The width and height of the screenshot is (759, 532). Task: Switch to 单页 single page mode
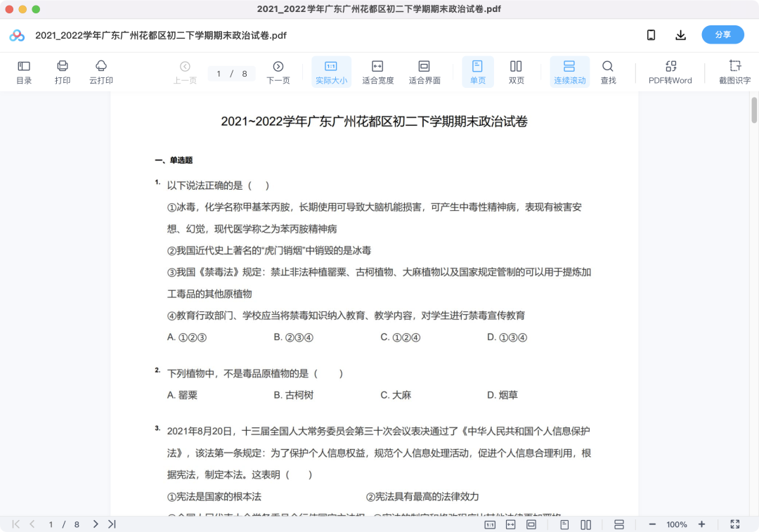pyautogui.click(x=477, y=72)
